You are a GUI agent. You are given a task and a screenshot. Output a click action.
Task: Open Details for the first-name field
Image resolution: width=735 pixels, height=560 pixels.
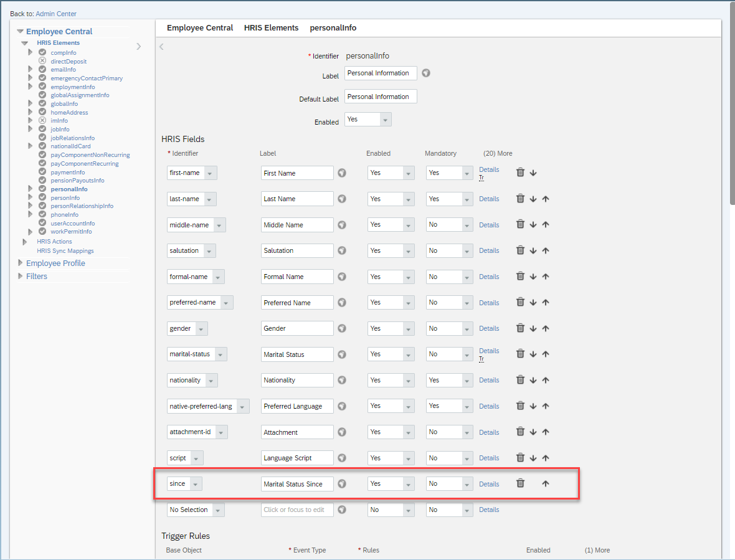tap(489, 169)
